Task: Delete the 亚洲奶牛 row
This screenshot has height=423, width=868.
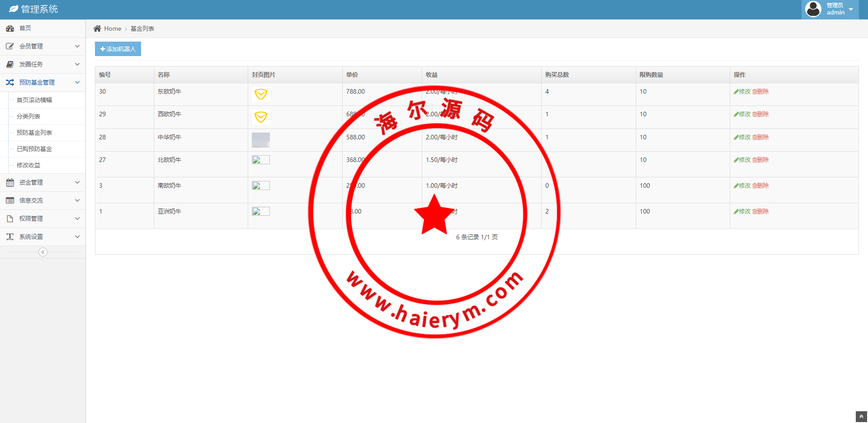Action: click(761, 211)
